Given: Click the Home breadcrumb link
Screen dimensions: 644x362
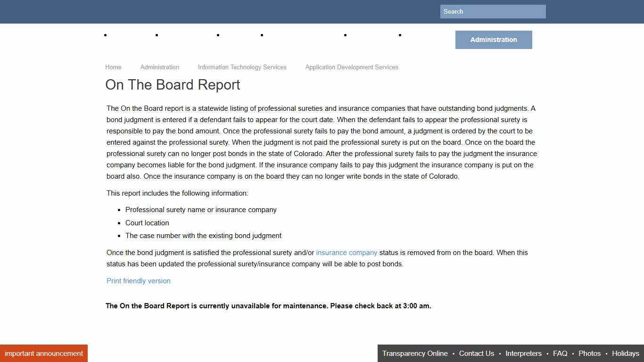Looking at the screenshot, I should tap(113, 67).
